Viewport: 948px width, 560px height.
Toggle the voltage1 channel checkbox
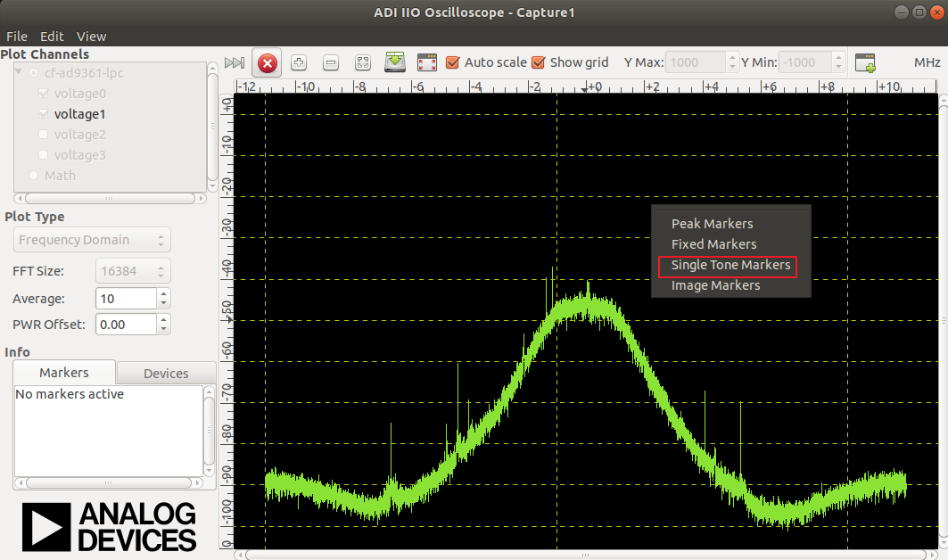pos(44,114)
